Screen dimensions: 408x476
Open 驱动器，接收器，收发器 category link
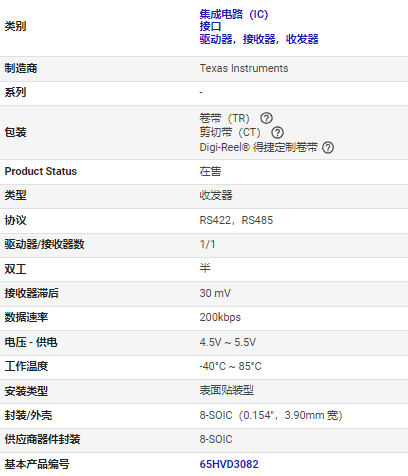tap(259, 39)
